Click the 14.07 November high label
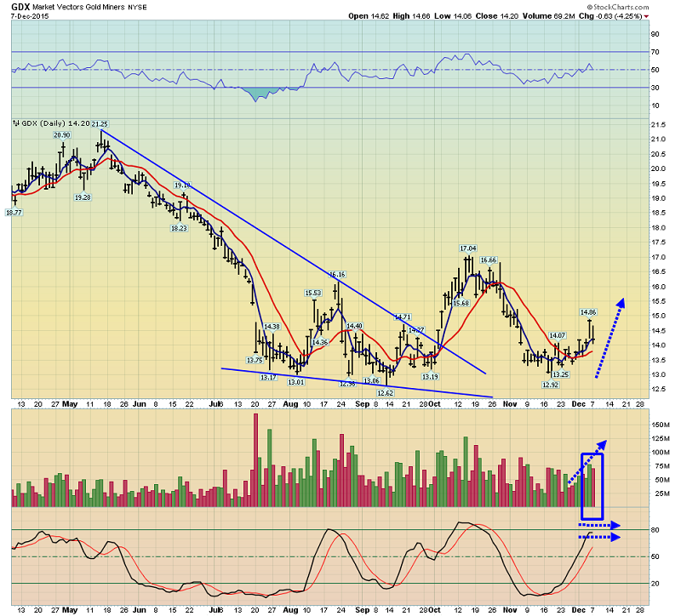This screenshot has width=681, height=616. 558,335
